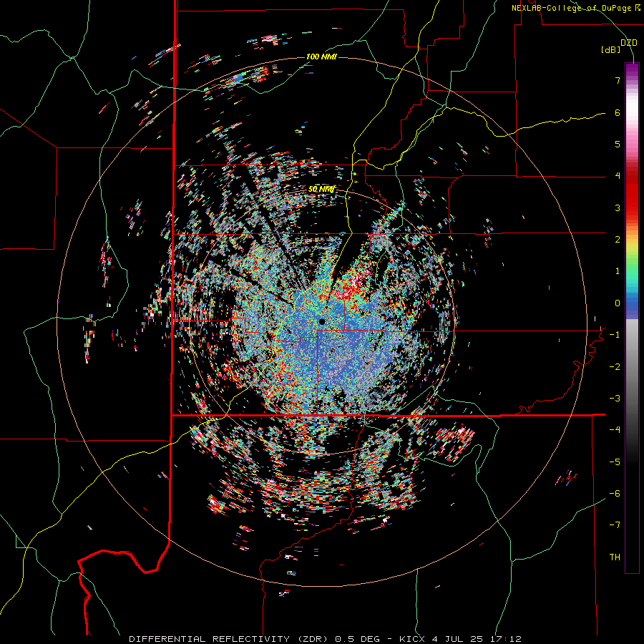Click the -6 dB color scale label
This screenshot has height=644, width=644.
point(615,494)
